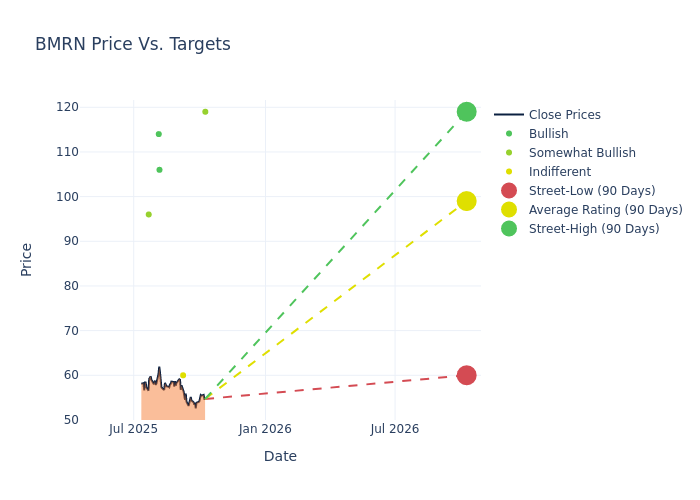Hide the Indifferent series in legend
This screenshot has height=500, width=700.
pyautogui.click(x=559, y=172)
